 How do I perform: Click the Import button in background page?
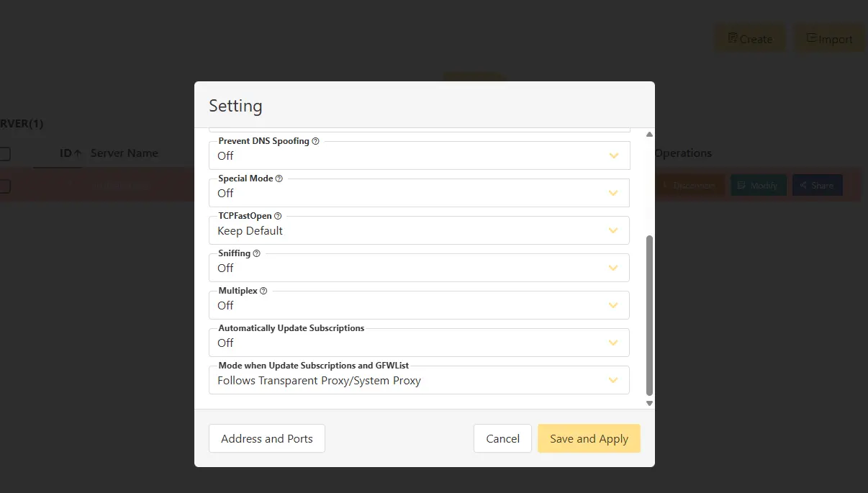(x=830, y=39)
